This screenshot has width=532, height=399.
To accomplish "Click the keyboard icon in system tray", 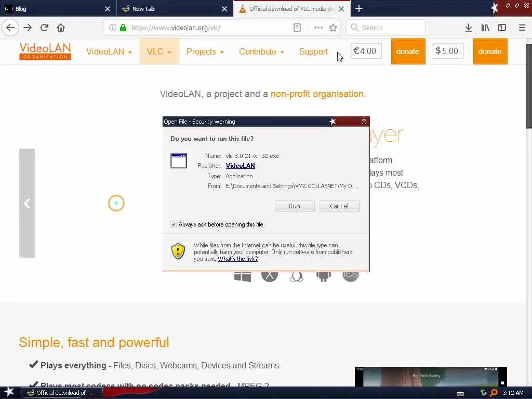I will coord(460,394).
